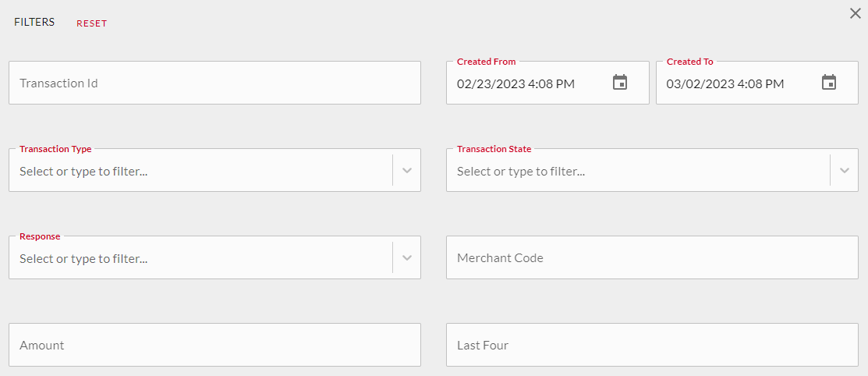Click the red Transaction Type field label
The width and height of the screenshot is (868, 376).
point(55,149)
